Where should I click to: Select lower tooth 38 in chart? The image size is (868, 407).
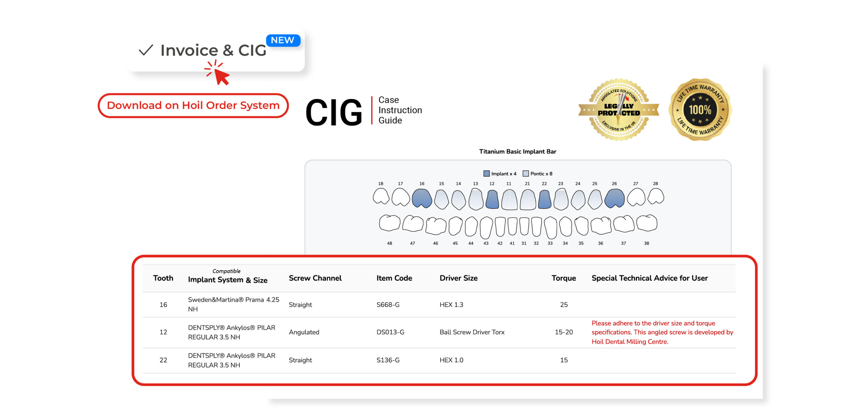[647, 223]
